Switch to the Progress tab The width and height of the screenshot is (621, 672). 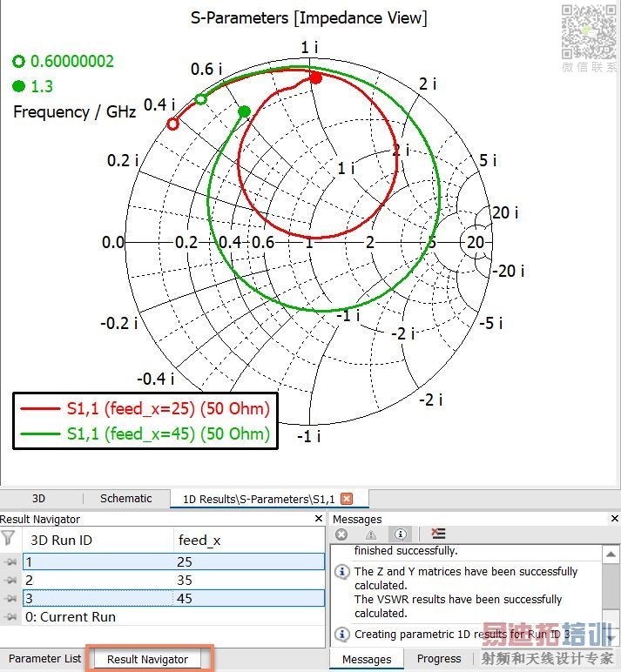click(x=439, y=659)
